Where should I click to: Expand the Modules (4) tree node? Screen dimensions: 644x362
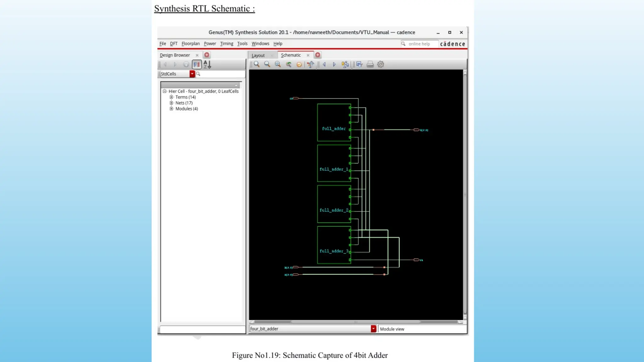(171, 109)
